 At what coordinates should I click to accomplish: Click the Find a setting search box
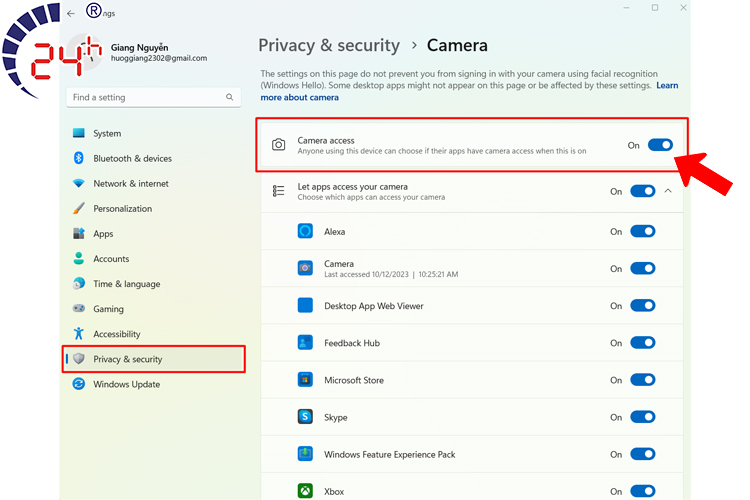(154, 97)
